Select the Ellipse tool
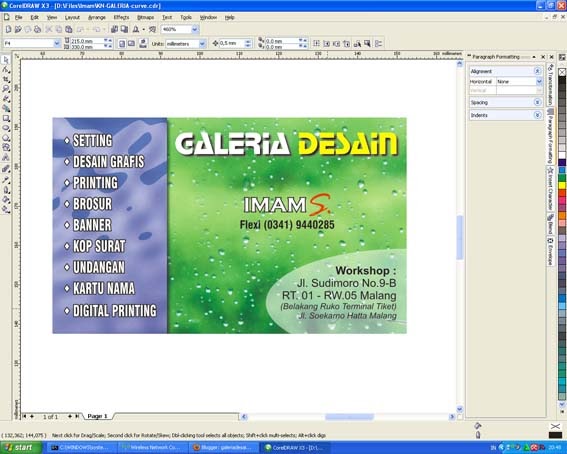Screen dimensions: 567x454 point(6,128)
